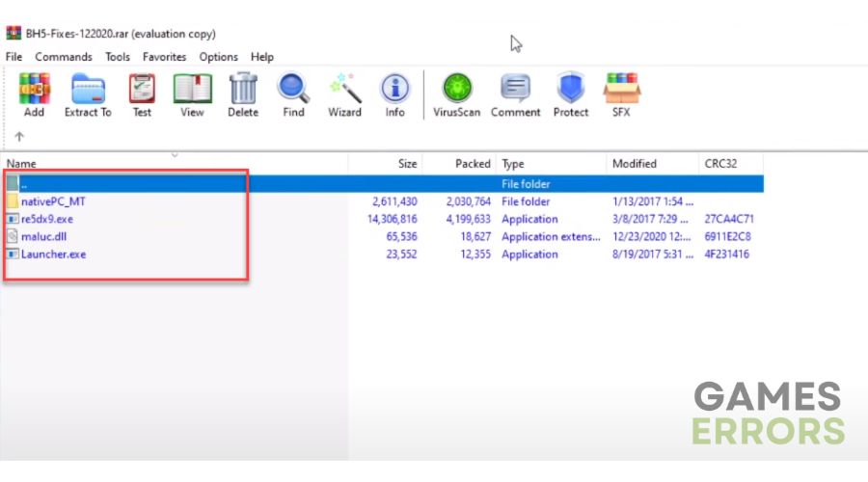Sort by the Packed column header
868x482 pixels.
click(473, 164)
